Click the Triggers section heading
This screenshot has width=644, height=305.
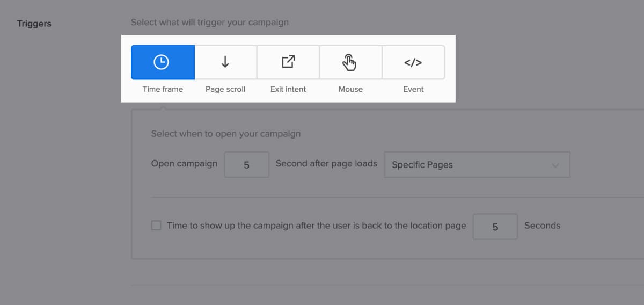tap(34, 24)
